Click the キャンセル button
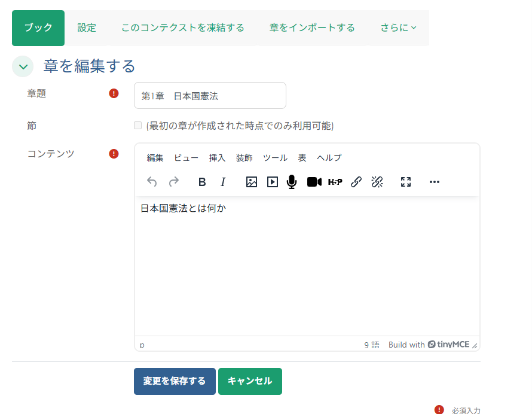The height and width of the screenshot is (414, 532). coord(250,381)
